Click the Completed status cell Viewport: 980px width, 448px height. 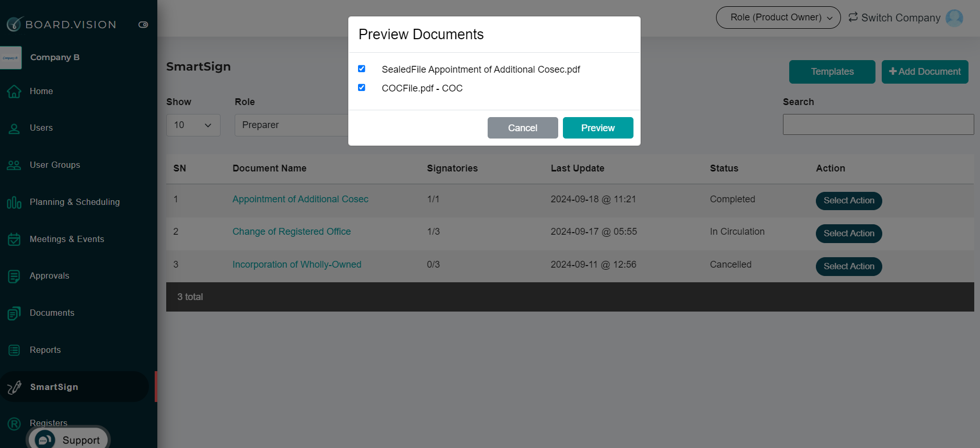point(732,199)
